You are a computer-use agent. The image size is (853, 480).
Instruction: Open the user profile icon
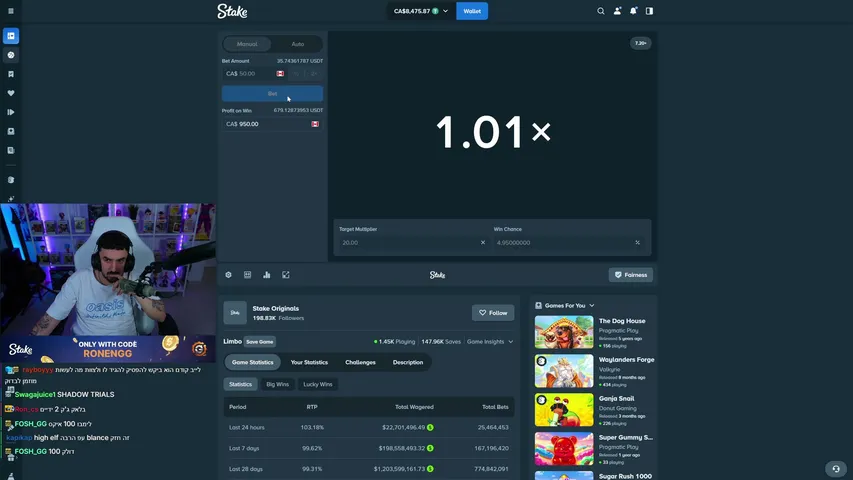coord(617,11)
